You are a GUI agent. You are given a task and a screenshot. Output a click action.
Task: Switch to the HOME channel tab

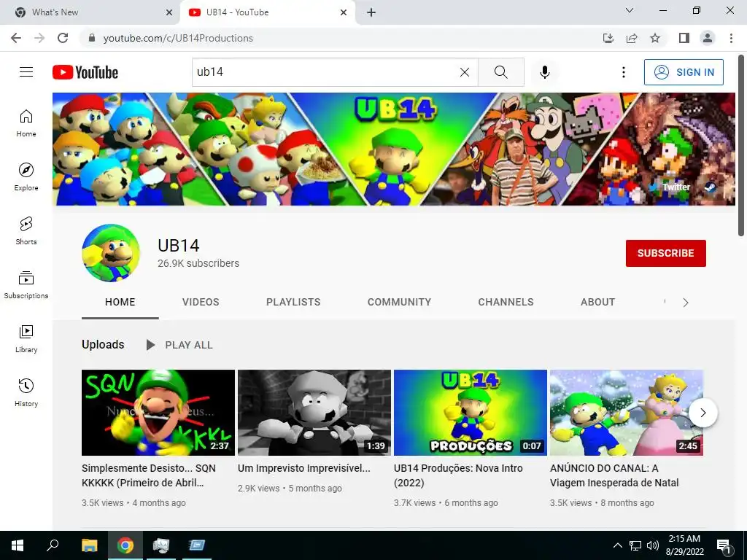click(120, 302)
